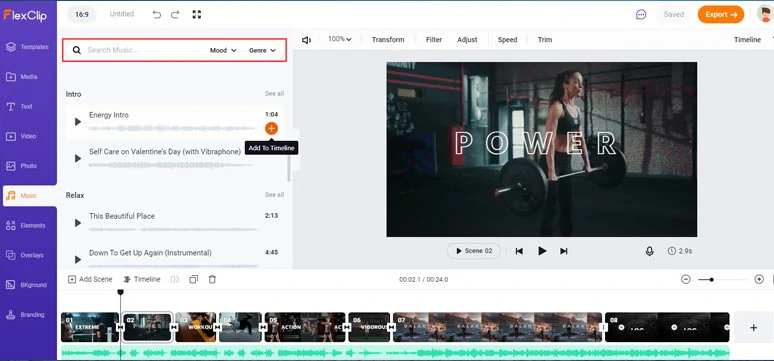Duplicate the selected scene
Viewport: 774px width, 361px height.
point(194,280)
